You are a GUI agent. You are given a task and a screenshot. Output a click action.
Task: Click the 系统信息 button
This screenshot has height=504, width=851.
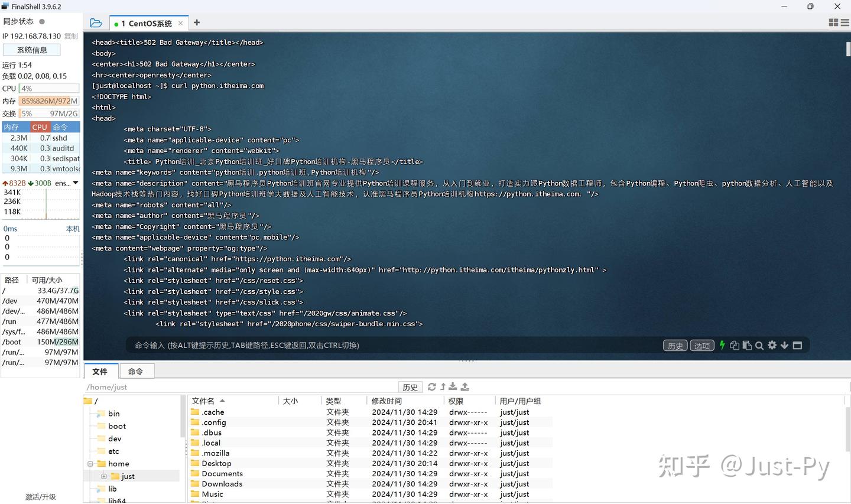[x=32, y=50]
